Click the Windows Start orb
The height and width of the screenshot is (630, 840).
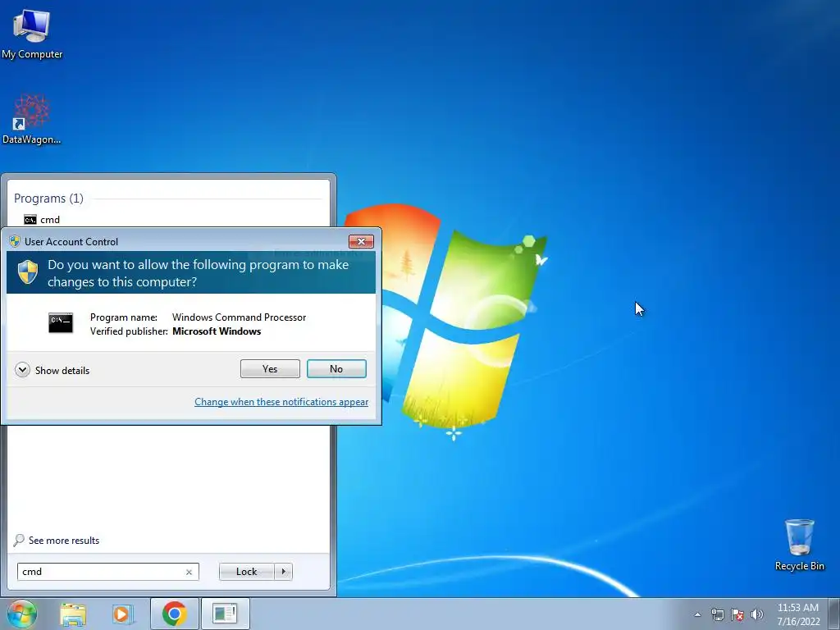(22, 614)
